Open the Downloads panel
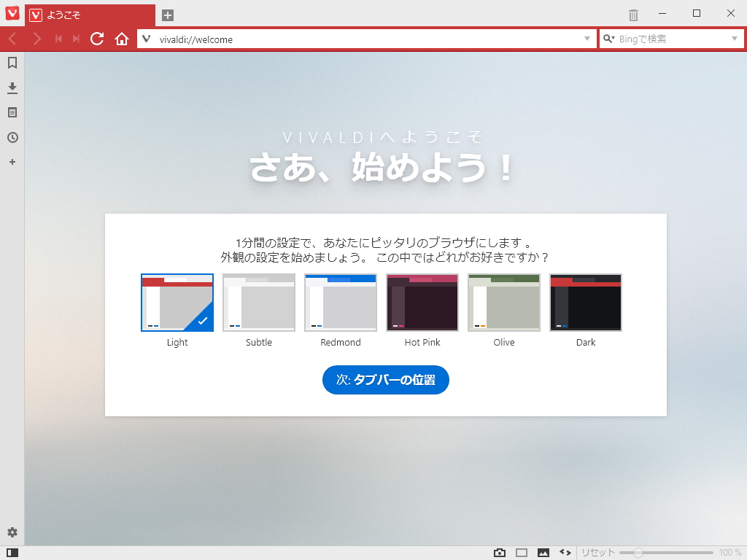The height and width of the screenshot is (560, 747). 12,87
